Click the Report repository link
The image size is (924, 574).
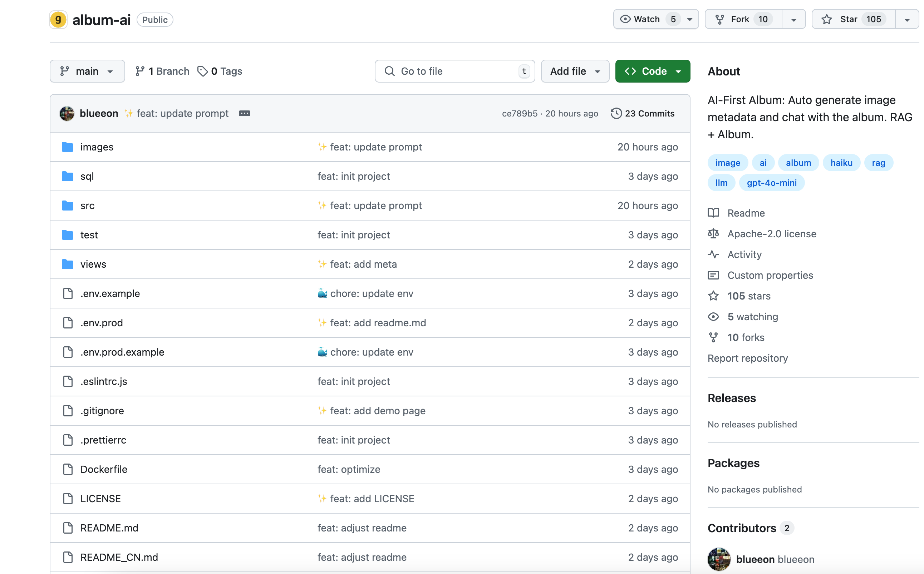[747, 358]
